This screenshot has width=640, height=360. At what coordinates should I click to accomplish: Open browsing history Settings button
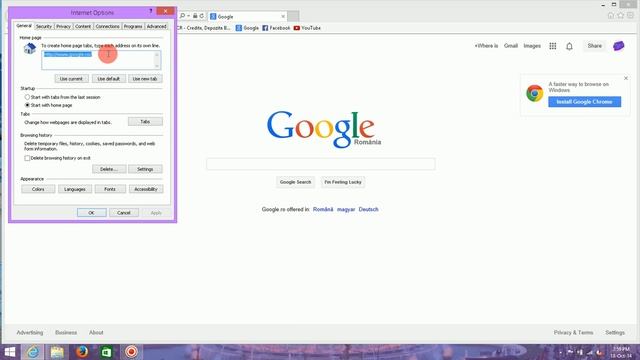point(145,169)
